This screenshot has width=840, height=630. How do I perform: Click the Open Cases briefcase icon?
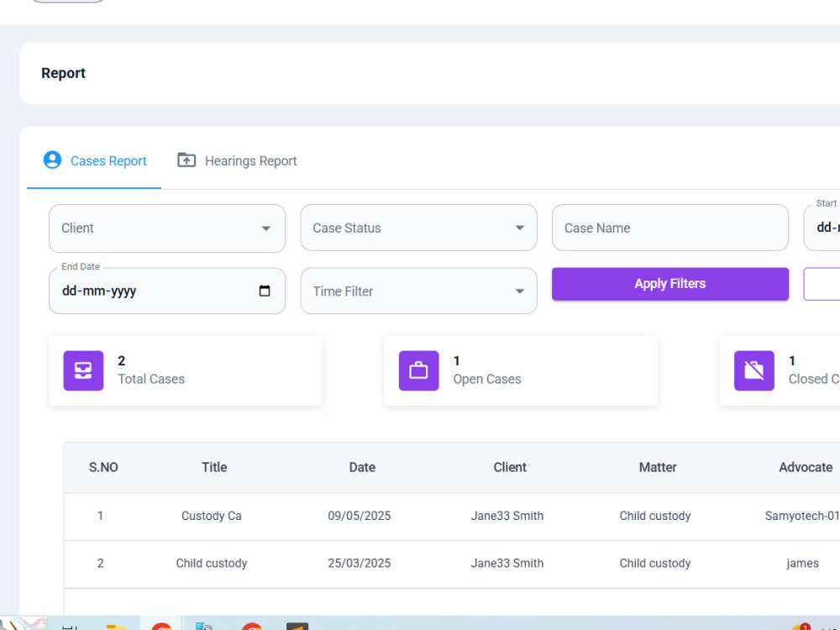click(x=419, y=370)
